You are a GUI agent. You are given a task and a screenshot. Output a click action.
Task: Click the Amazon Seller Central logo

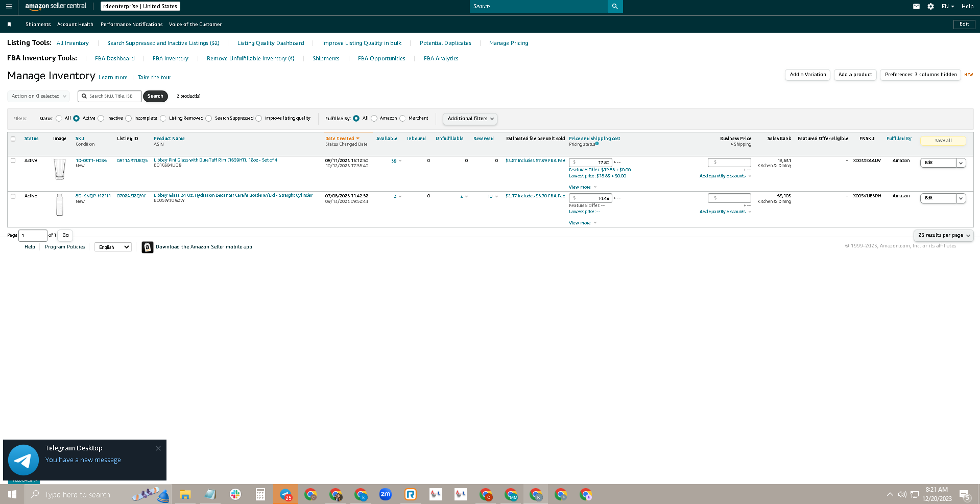(x=56, y=6)
